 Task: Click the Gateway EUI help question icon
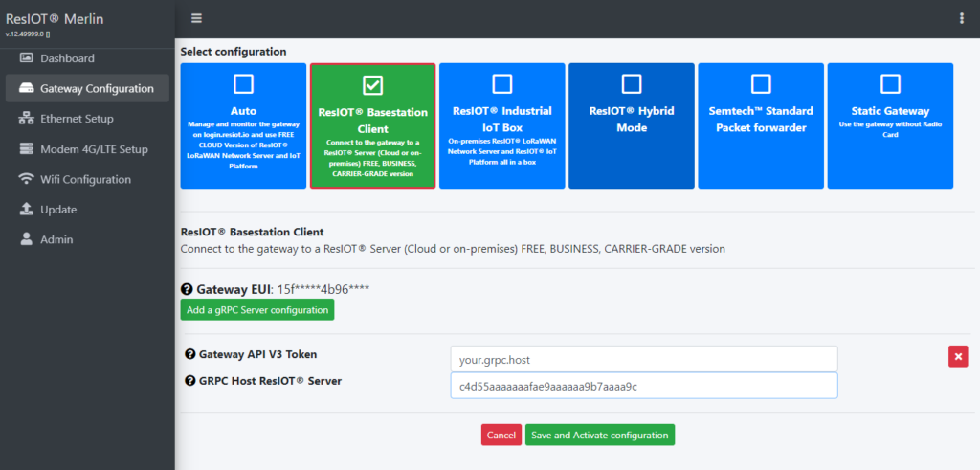point(188,288)
